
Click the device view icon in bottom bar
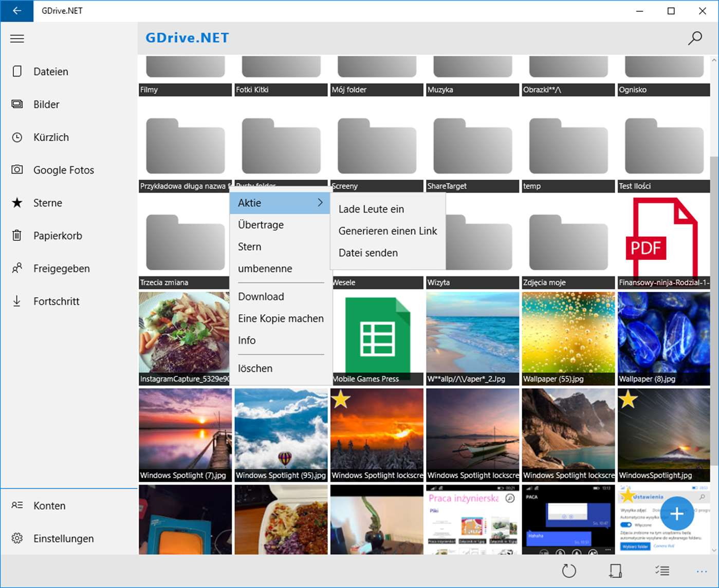click(615, 571)
